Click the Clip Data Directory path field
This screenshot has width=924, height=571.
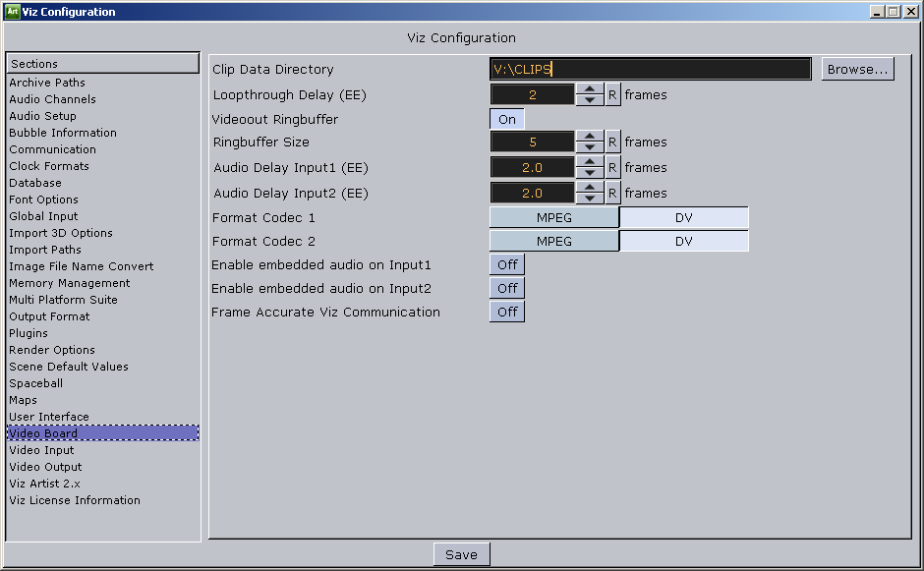point(650,70)
